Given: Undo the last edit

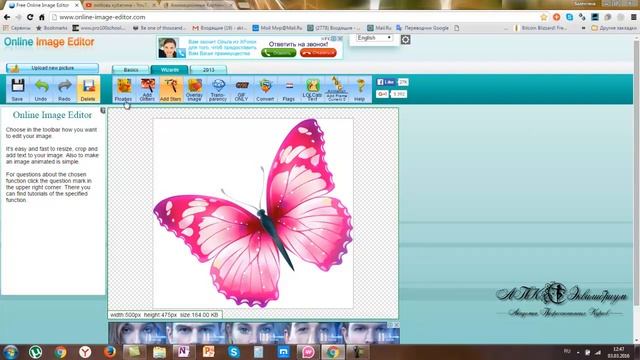Looking at the screenshot, I should pyautogui.click(x=41, y=89).
